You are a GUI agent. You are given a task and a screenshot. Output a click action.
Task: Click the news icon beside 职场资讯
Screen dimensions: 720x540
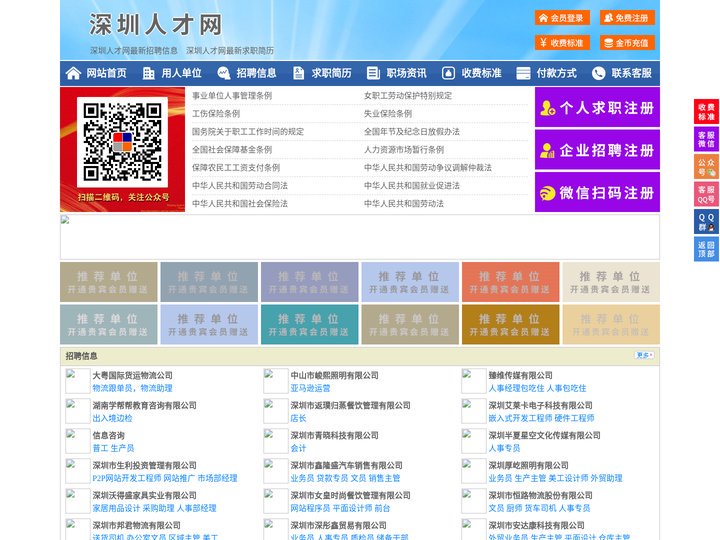(373, 73)
